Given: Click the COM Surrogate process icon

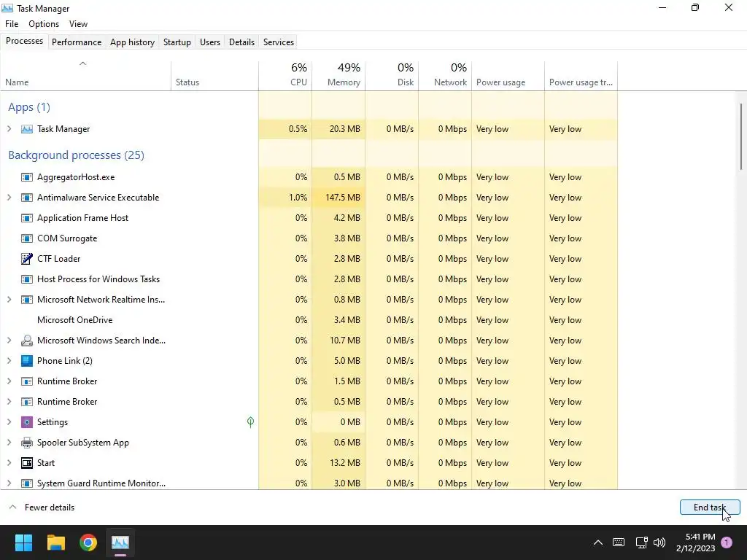Looking at the screenshot, I should [27, 238].
